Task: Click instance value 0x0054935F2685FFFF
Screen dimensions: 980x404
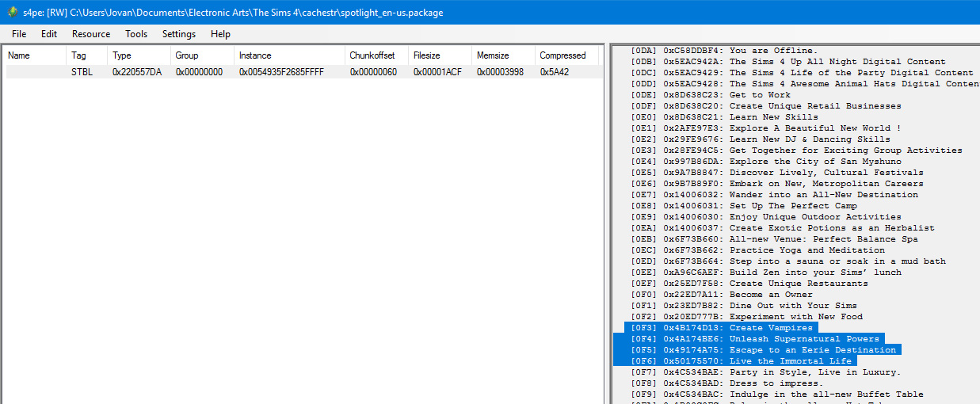Action: click(282, 72)
